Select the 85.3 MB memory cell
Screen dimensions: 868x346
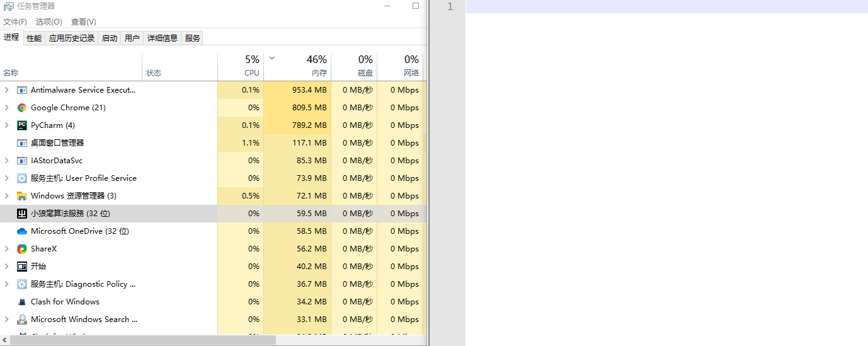click(x=297, y=161)
